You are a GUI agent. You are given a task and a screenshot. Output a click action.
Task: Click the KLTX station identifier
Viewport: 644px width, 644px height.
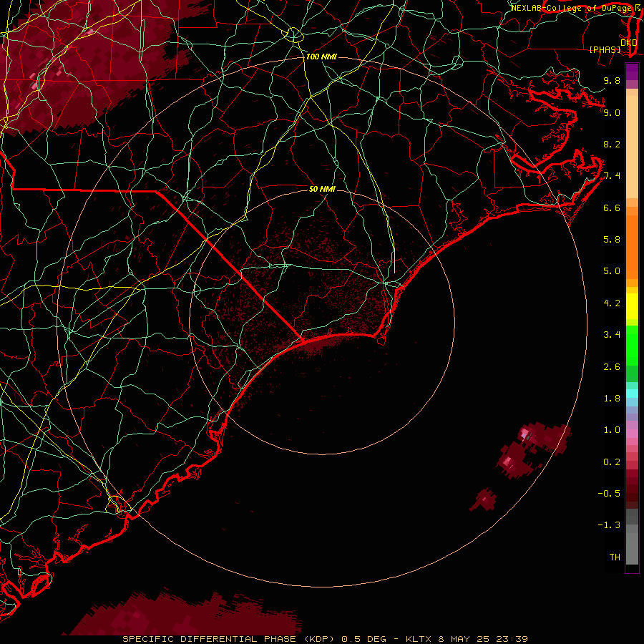coord(420,639)
